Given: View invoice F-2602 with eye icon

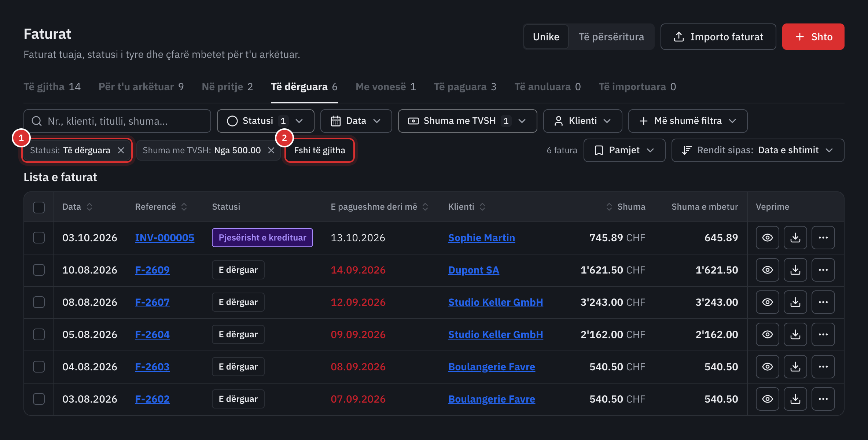Looking at the screenshot, I should [767, 399].
